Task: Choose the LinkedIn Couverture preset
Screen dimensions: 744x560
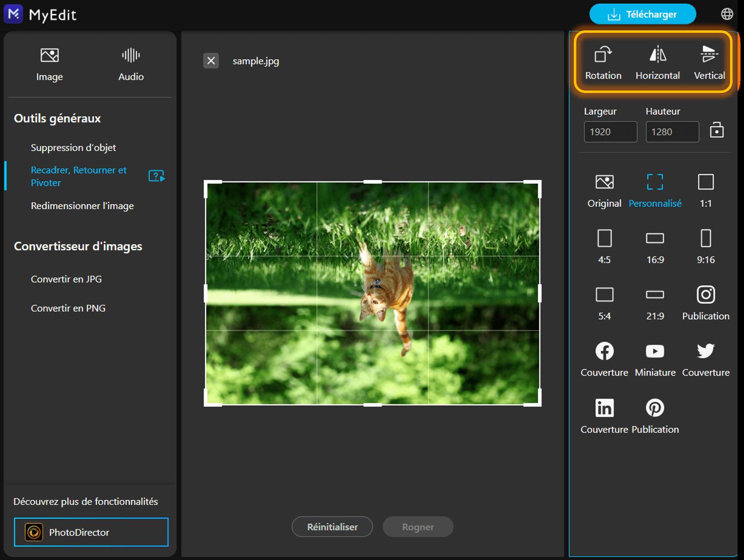Action: [x=604, y=408]
